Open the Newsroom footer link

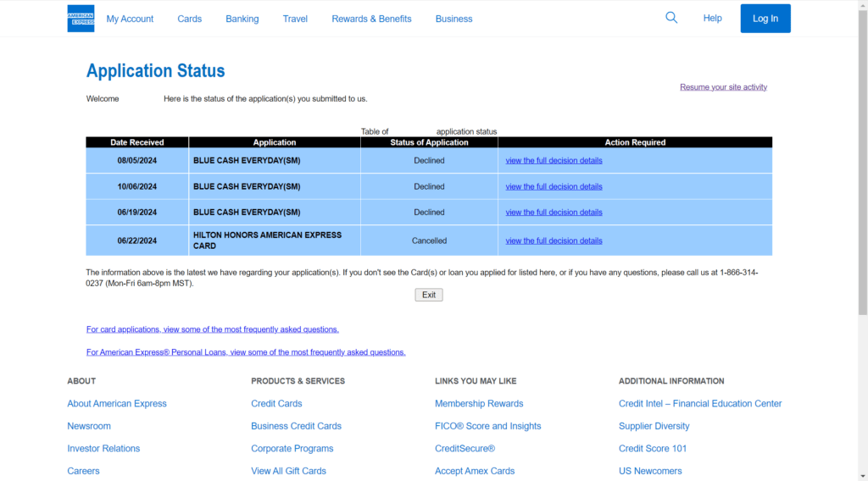89,426
